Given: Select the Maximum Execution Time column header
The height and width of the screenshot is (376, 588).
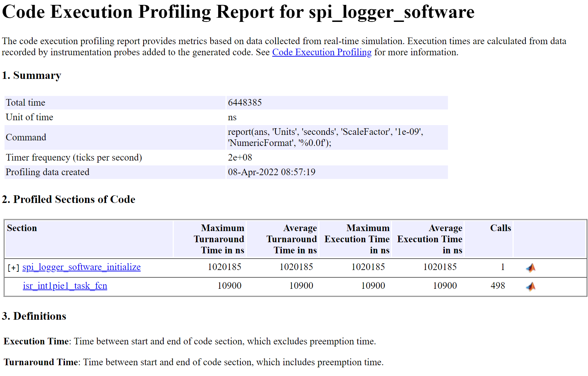Looking at the screenshot, I should click(x=357, y=239).
